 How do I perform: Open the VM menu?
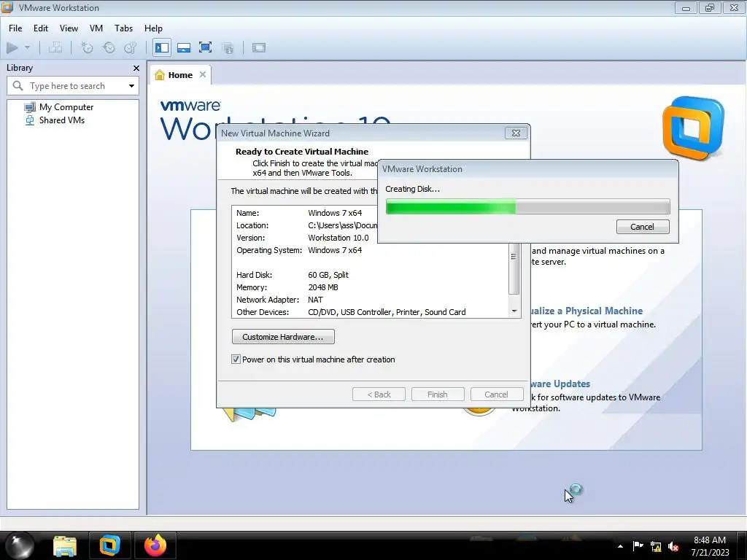(96, 28)
